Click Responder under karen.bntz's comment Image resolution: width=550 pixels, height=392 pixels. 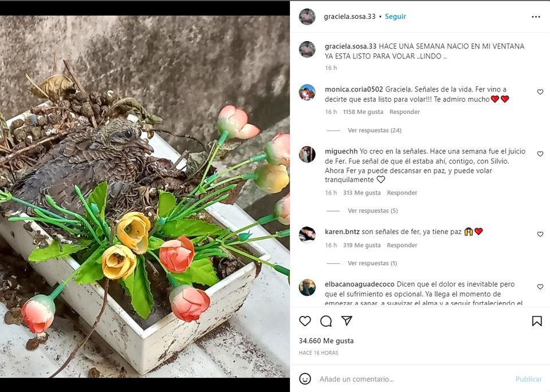point(402,245)
